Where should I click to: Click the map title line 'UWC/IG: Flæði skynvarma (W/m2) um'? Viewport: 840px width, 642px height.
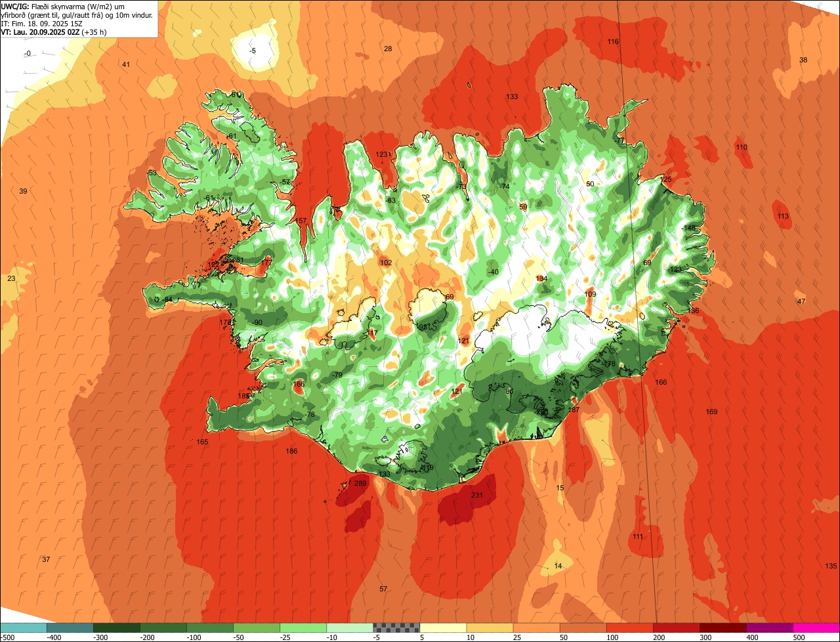(63, 6)
